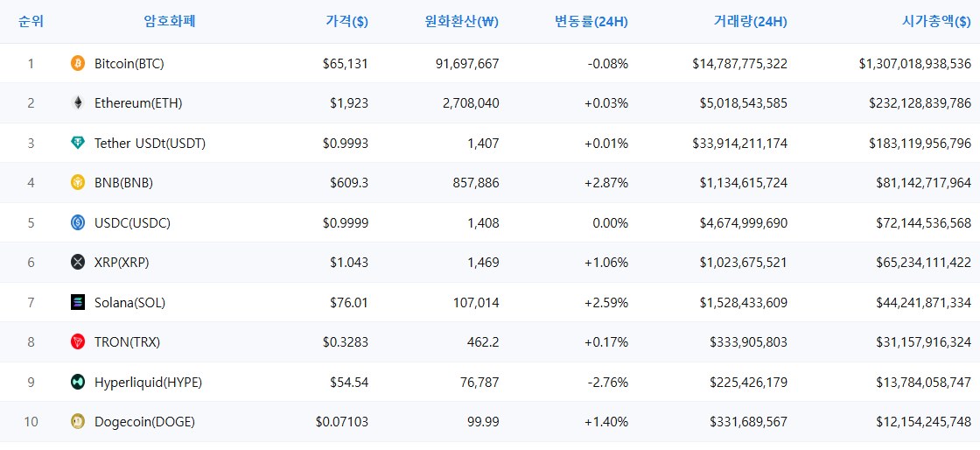This screenshot has width=980, height=450.
Task: Select Ethereum market cap $232,128,839,786
Action: click(x=920, y=103)
